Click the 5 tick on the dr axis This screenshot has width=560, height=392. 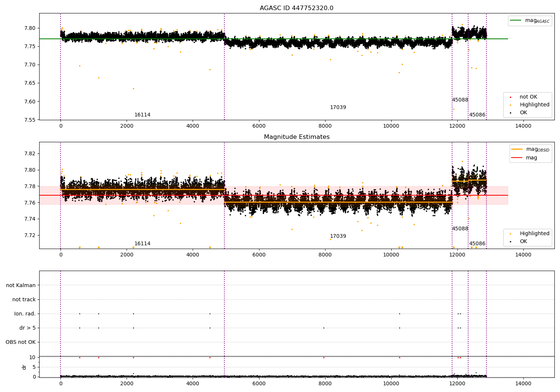point(34,367)
